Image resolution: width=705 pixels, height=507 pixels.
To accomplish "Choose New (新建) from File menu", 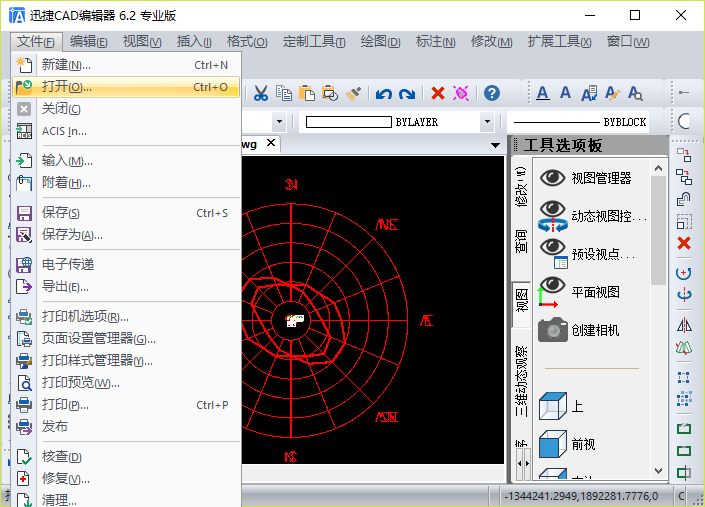I will tap(126, 65).
